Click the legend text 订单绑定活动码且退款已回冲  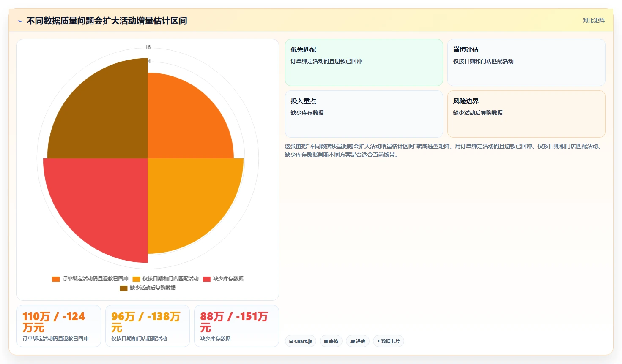[95, 279]
